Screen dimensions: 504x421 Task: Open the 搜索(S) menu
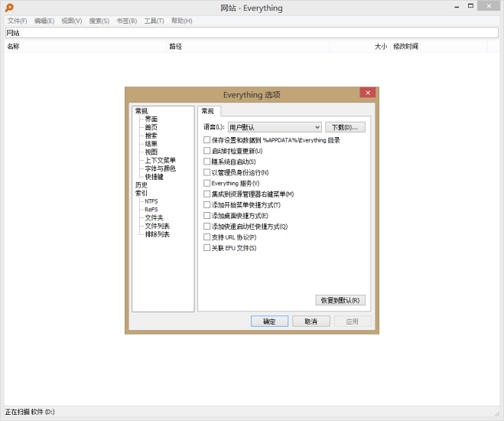99,21
